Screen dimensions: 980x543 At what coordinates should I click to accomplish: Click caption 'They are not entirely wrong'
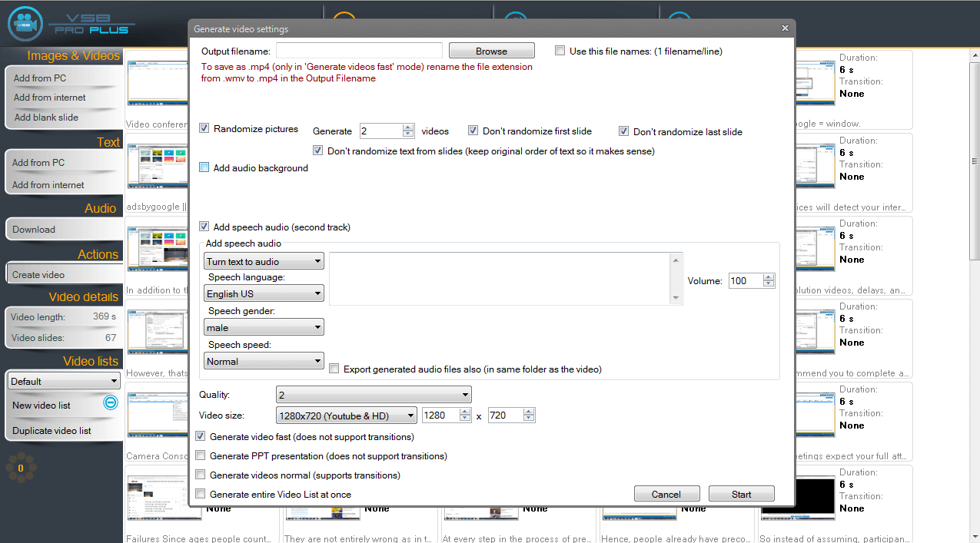pyautogui.click(x=358, y=538)
